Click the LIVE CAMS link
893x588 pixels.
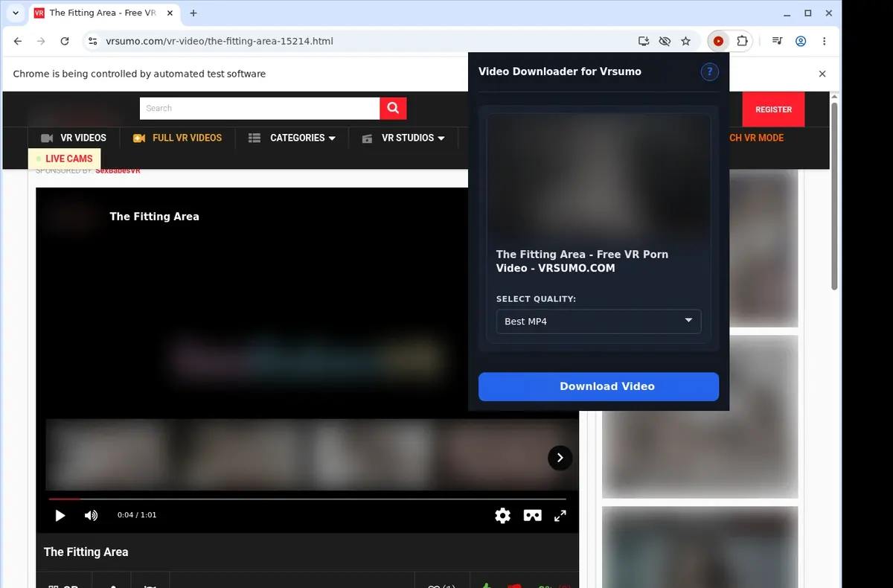(x=64, y=159)
